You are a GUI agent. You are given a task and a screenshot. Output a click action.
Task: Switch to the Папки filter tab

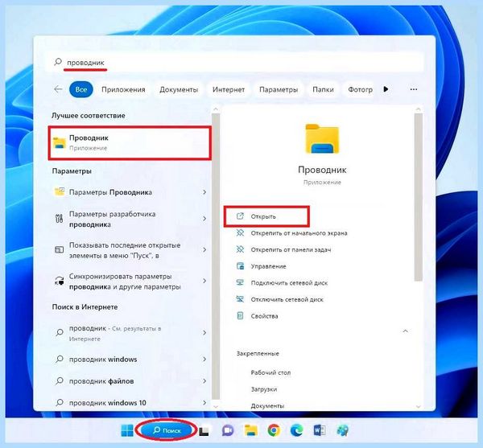(323, 89)
